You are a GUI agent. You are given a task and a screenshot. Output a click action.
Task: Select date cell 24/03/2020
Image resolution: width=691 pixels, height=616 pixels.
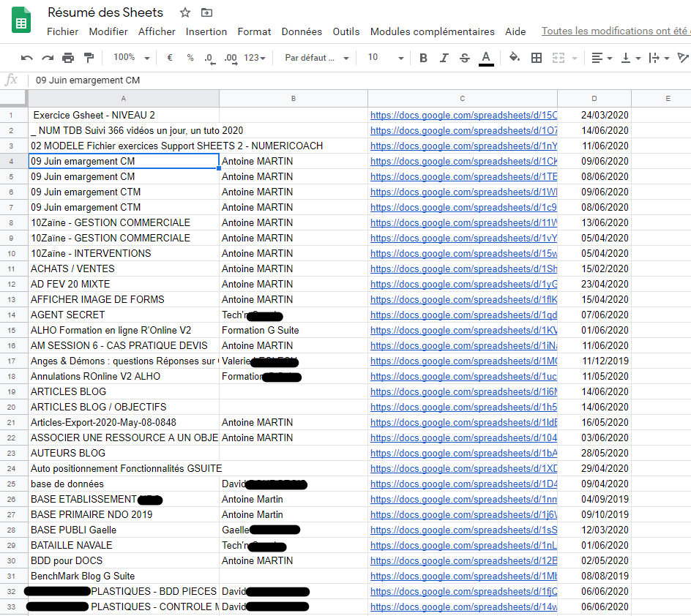[x=594, y=116]
